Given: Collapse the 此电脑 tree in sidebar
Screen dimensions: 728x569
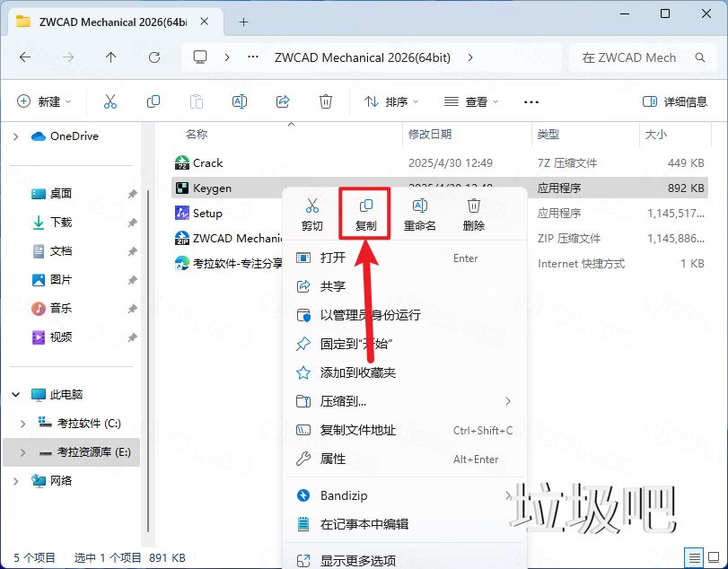Looking at the screenshot, I should point(16,393).
